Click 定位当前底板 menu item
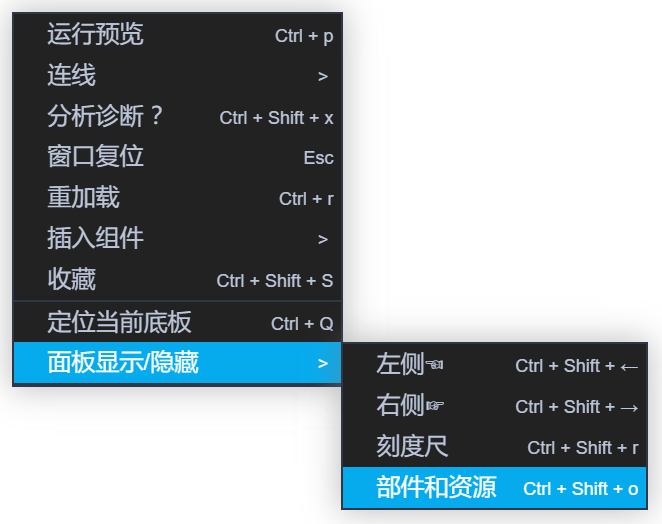This screenshot has width=662, height=524. [x=177, y=323]
